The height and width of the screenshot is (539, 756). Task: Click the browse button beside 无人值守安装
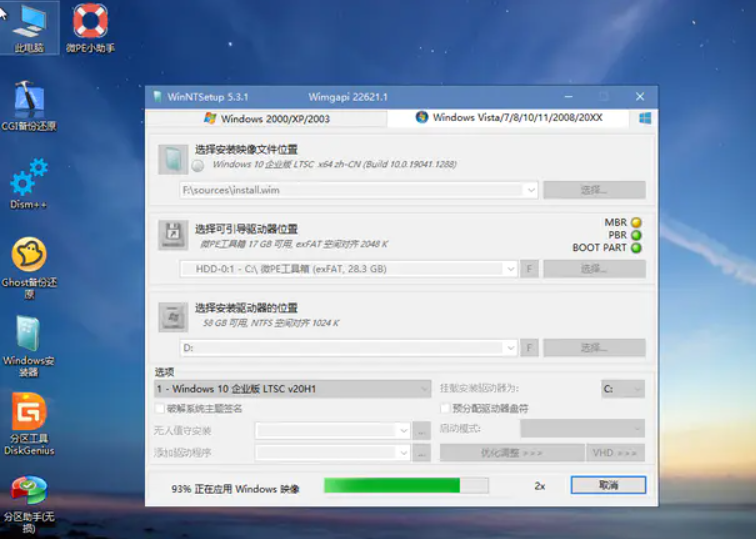[x=421, y=431]
